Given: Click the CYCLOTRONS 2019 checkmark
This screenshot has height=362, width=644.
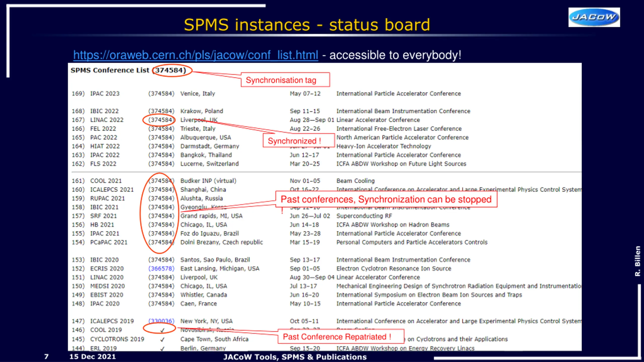Looking at the screenshot, I should click(x=163, y=339).
